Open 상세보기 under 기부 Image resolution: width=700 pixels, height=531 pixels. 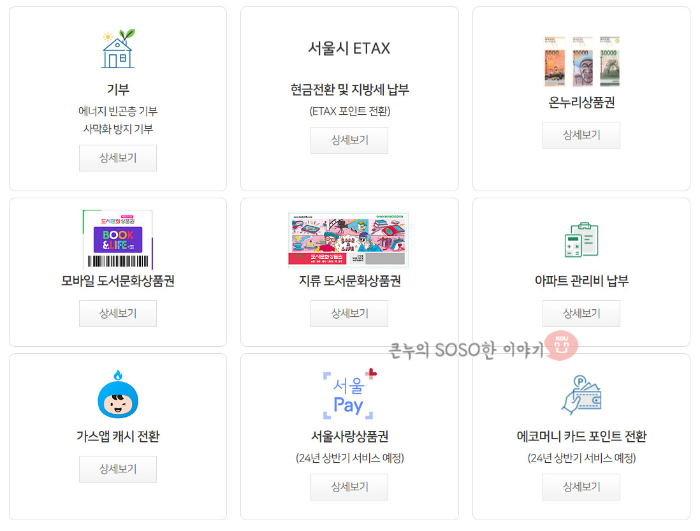pos(118,158)
